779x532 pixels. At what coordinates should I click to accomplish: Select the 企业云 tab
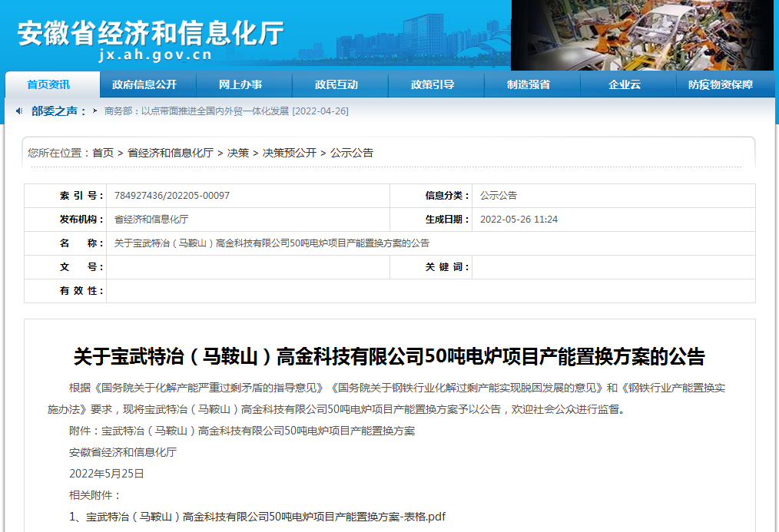[625, 84]
